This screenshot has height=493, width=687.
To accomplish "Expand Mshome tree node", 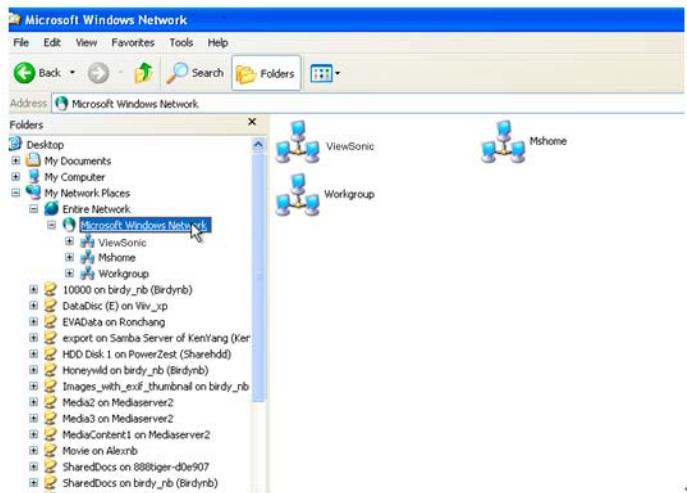I will point(69,257).
